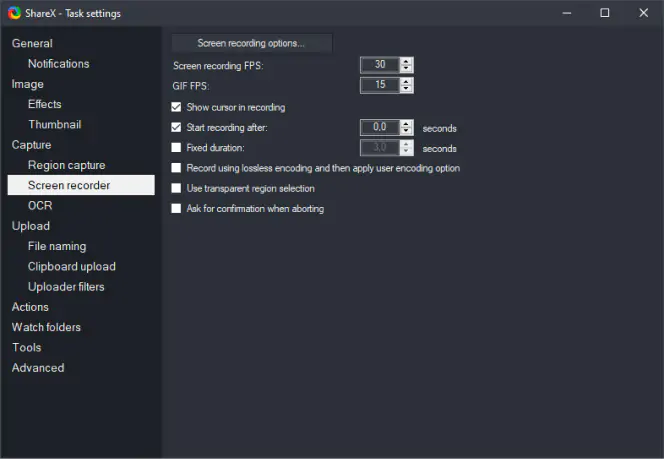Disable Start recording after checkbox
This screenshot has width=664, height=459.
click(176, 127)
